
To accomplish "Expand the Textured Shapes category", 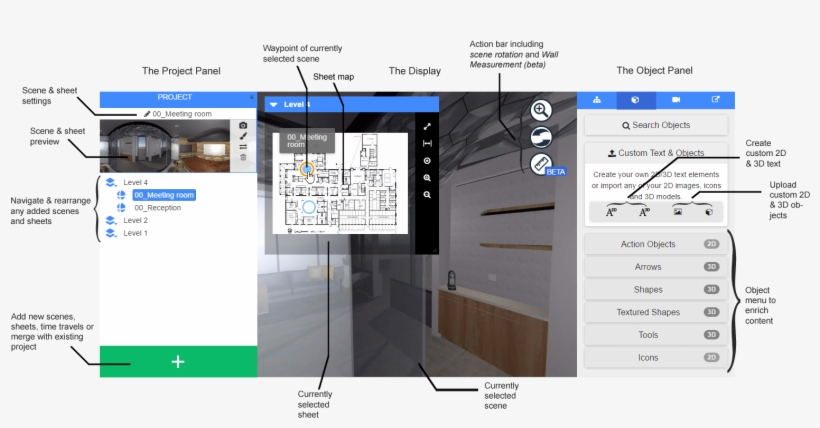I will (656, 312).
